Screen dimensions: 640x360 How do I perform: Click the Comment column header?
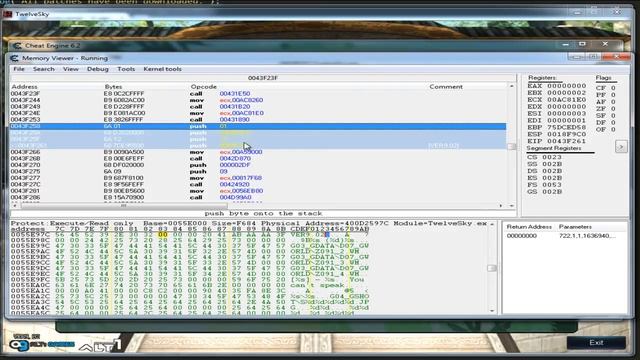[x=446, y=87]
